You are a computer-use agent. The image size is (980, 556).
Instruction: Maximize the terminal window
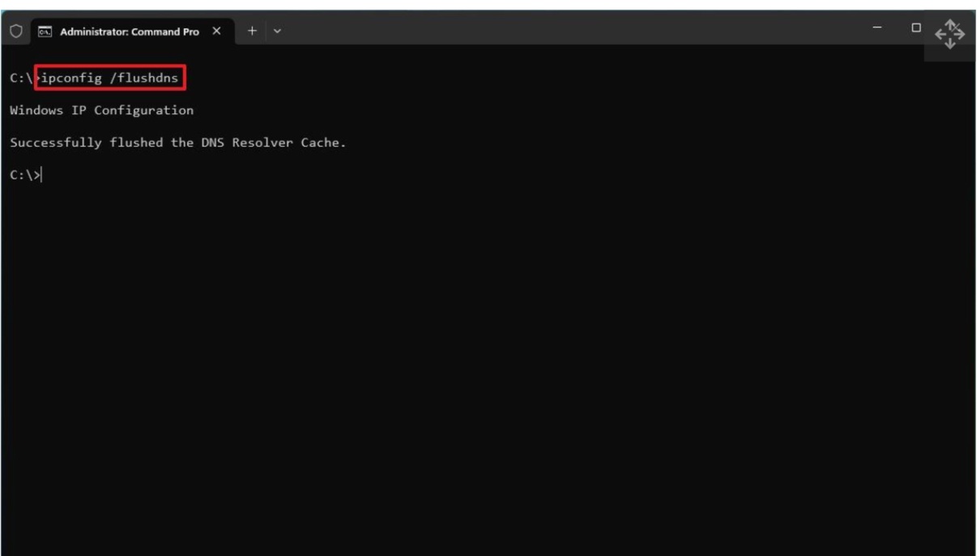click(x=916, y=28)
